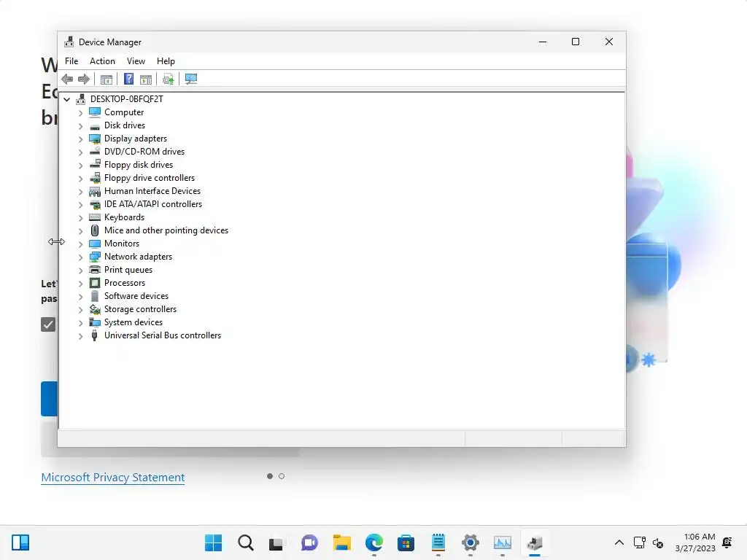
Task: Toggle the show/hide action pane toolbar icon
Action: pyautogui.click(x=146, y=79)
